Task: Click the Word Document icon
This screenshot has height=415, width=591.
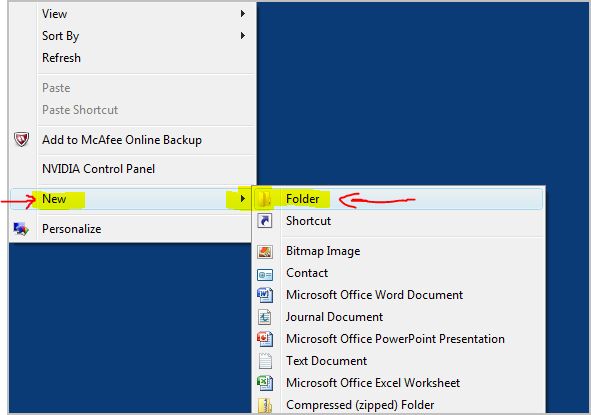Action: [x=265, y=295]
